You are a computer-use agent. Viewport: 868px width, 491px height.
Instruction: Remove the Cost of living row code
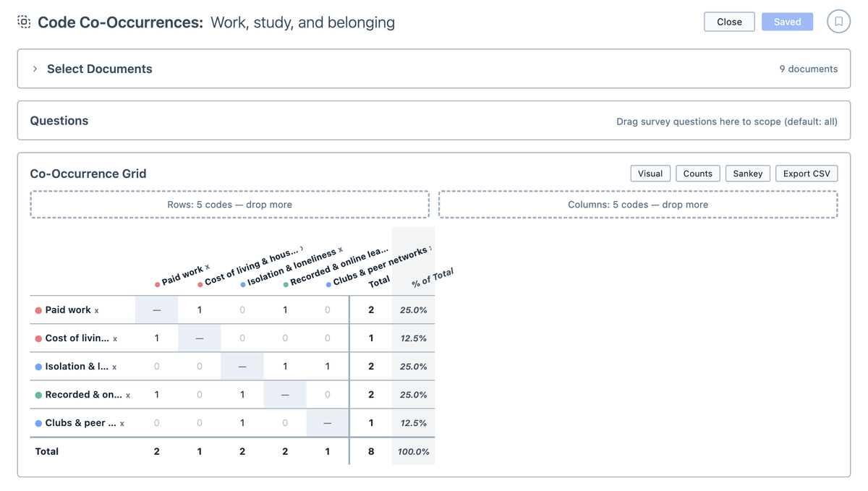(x=115, y=339)
